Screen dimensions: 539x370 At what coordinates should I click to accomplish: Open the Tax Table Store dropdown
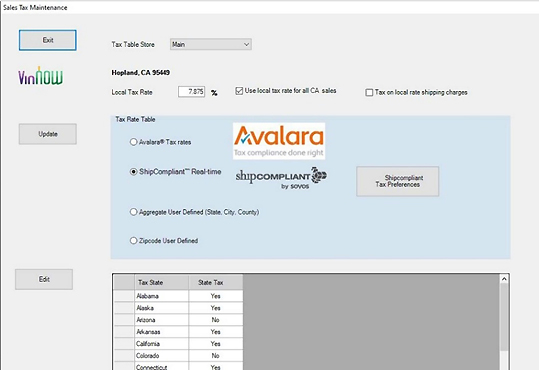click(x=211, y=44)
